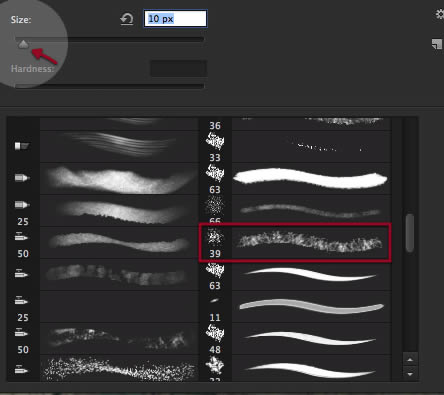Click the brush list scroll down arrow

410,374
